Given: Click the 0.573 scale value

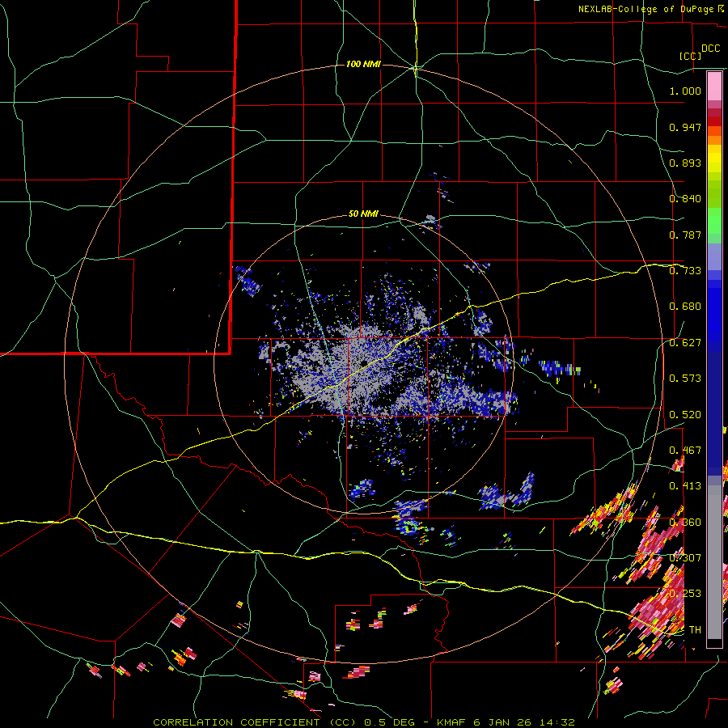Looking at the screenshot, I should tap(685, 379).
